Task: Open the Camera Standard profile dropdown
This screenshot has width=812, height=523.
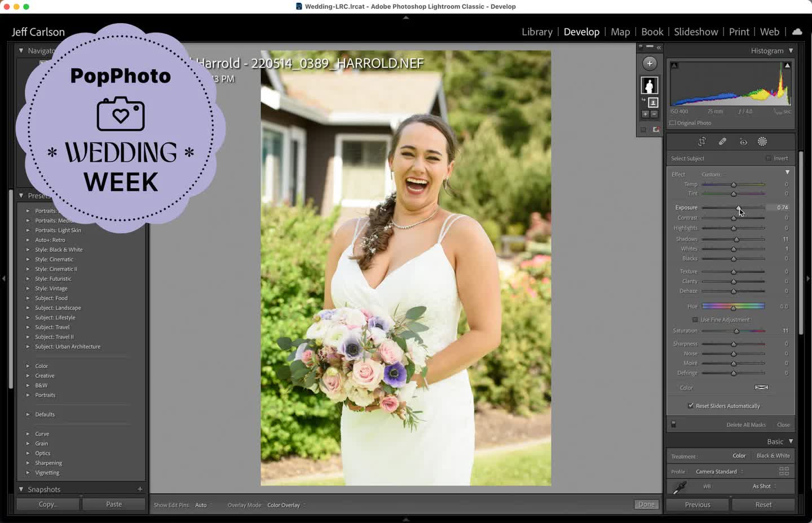Action: [x=719, y=472]
